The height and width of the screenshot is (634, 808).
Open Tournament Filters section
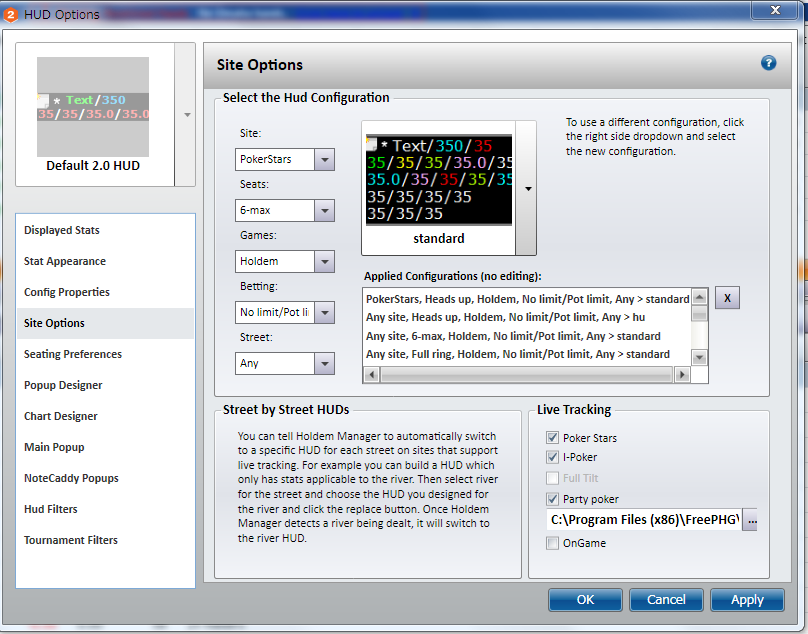click(106, 540)
